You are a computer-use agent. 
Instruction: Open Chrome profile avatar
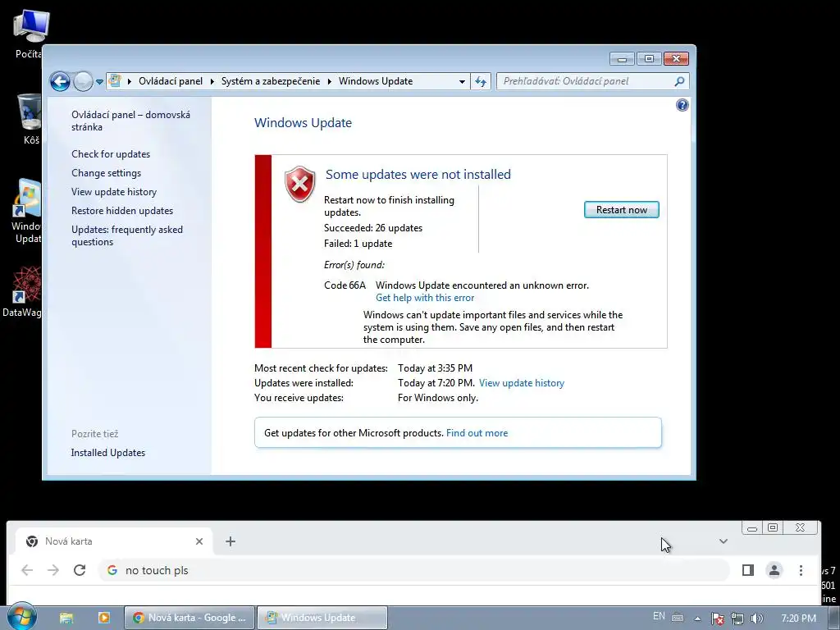774,571
